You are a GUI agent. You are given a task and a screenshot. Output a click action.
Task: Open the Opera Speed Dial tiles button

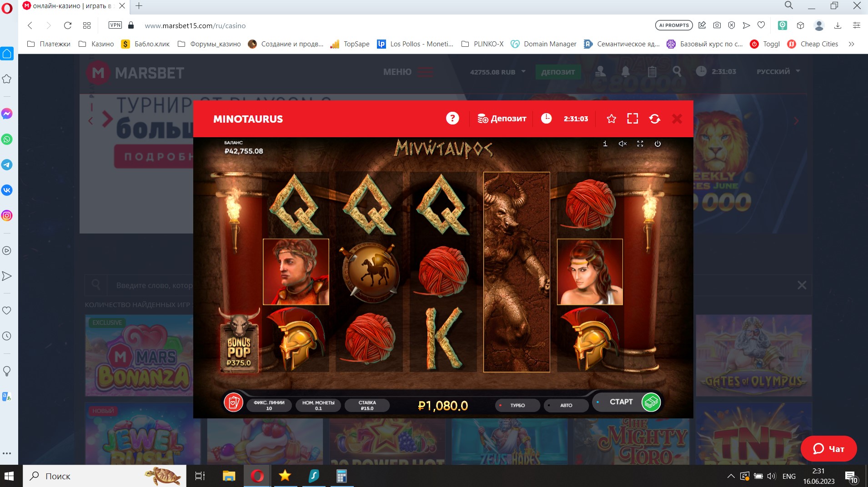[x=87, y=25]
